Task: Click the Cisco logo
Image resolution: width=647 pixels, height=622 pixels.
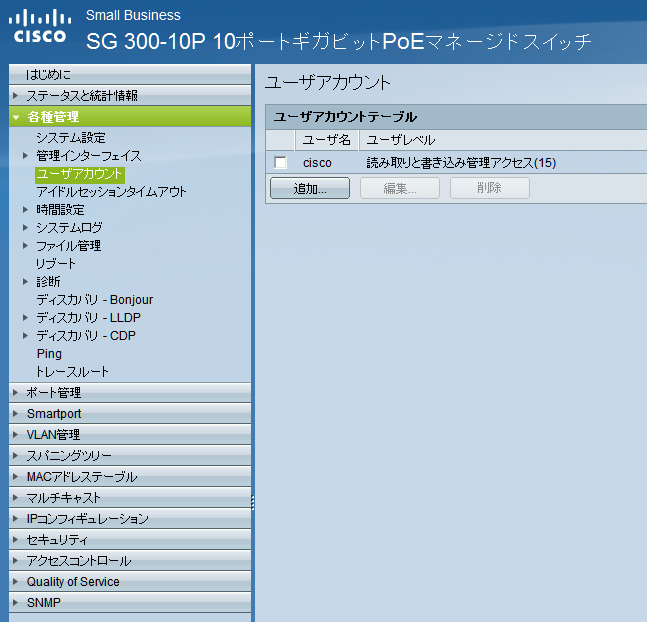Action: tap(40, 26)
